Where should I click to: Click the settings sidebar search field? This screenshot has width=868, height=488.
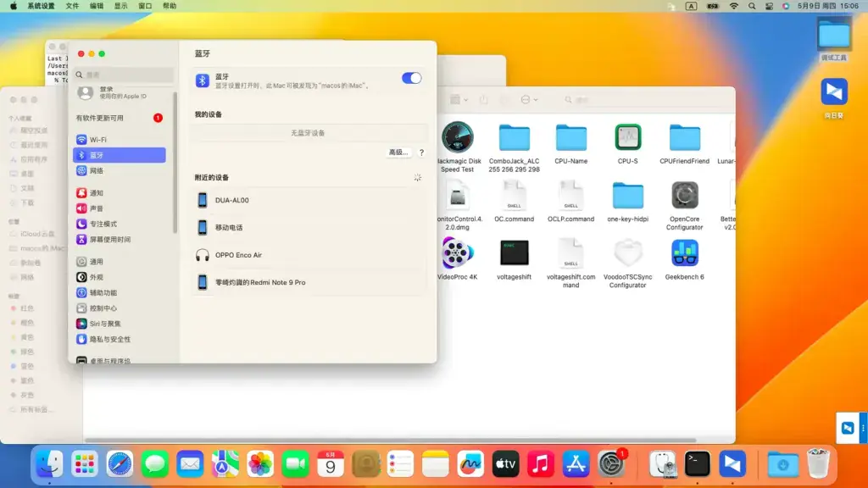[x=124, y=75]
